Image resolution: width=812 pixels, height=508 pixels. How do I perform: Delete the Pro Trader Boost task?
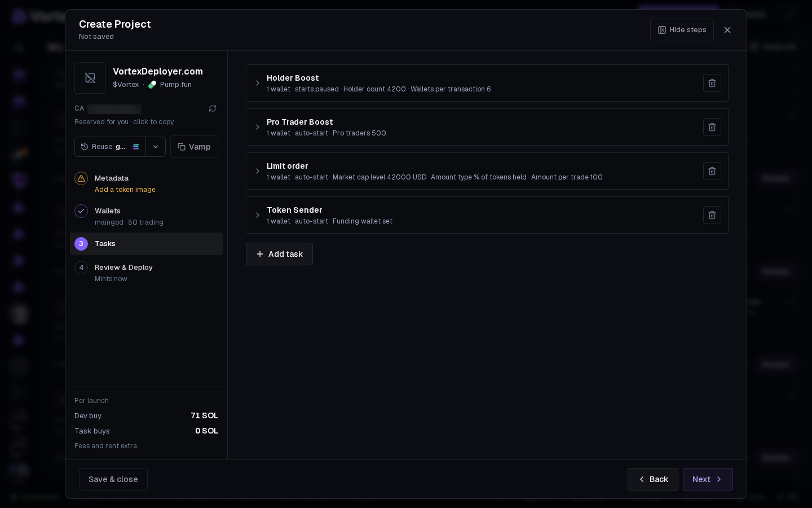point(712,127)
